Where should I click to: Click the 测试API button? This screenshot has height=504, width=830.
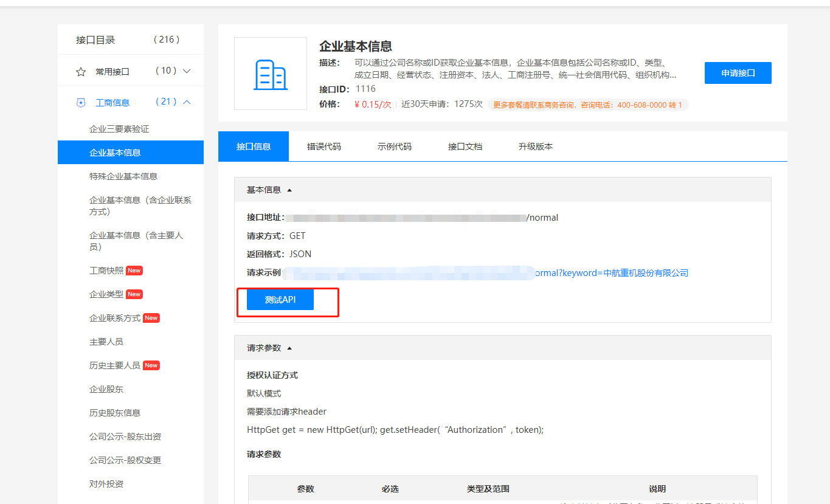point(280,300)
